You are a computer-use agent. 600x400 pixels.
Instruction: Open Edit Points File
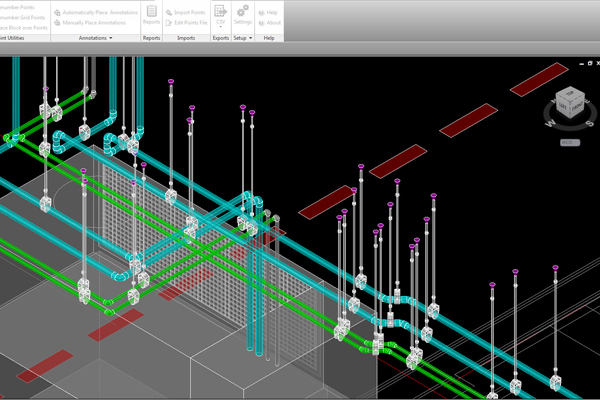(192, 21)
